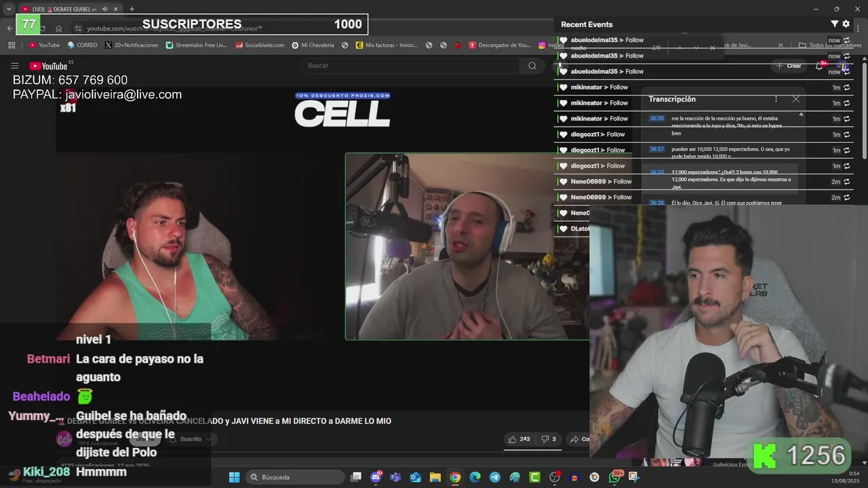Open Telegram from the taskbar

[x=495, y=477]
